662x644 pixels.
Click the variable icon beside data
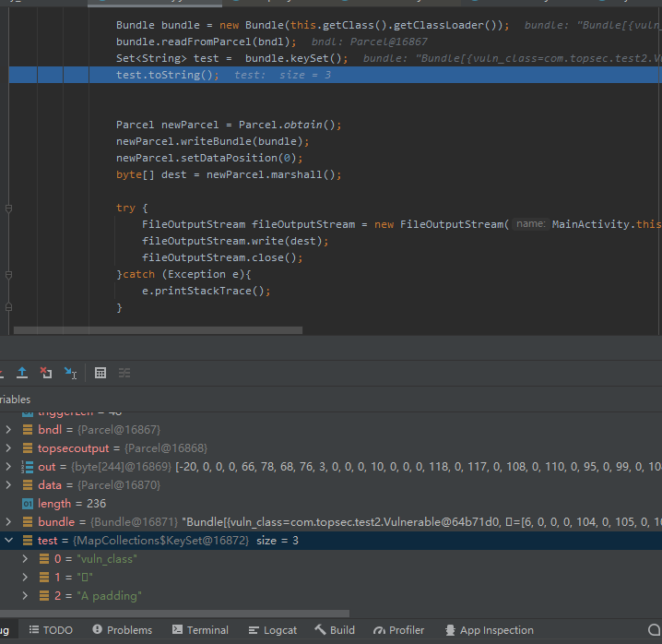[28, 485]
